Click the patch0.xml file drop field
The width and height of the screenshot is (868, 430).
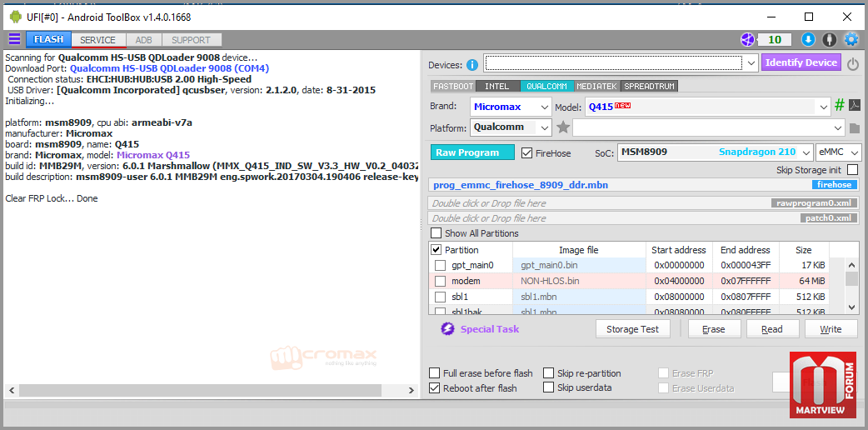(645, 218)
